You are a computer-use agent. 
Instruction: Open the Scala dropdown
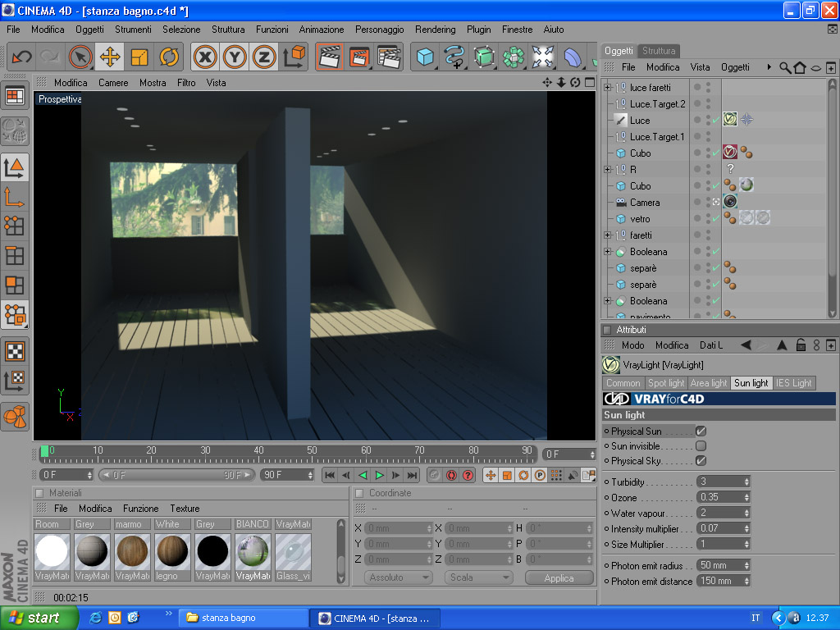[x=478, y=577]
